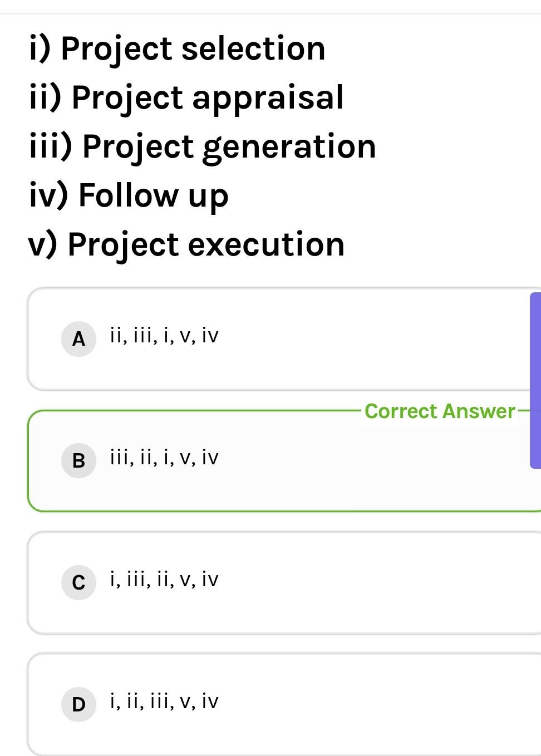Viewport: 541px width, 756px height.
Task: Click the "ii) Project appraisal" statement
Action: 186,97
